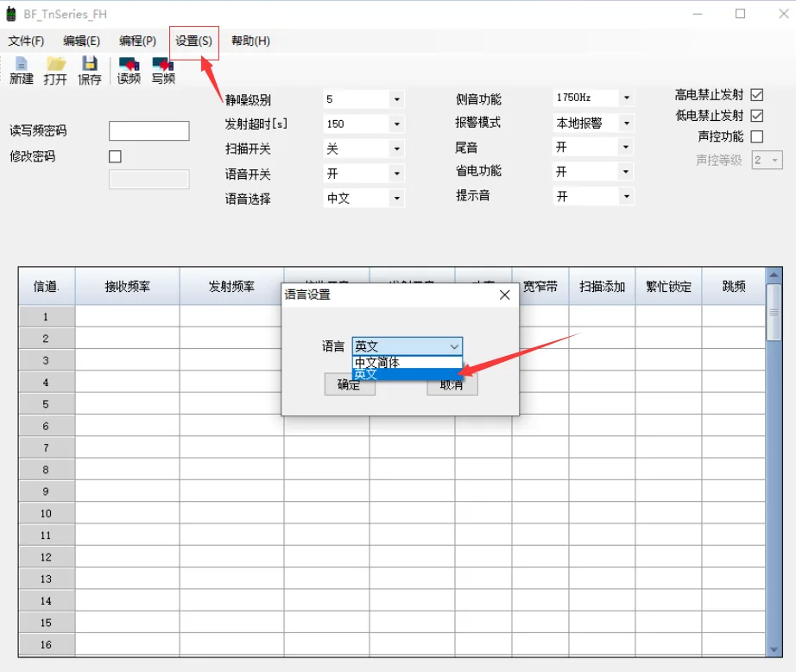Open the 编程(P) menu

[x=137, y=41]
